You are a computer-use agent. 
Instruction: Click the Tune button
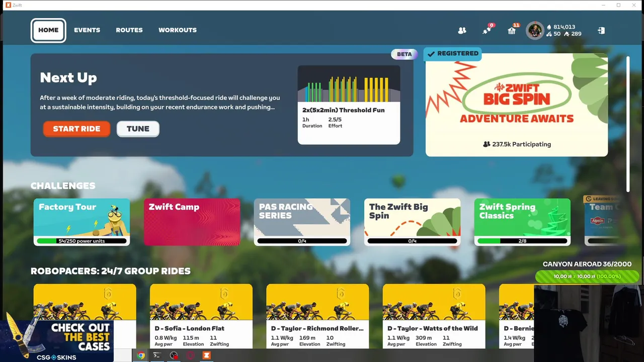(x=138, y=129)
